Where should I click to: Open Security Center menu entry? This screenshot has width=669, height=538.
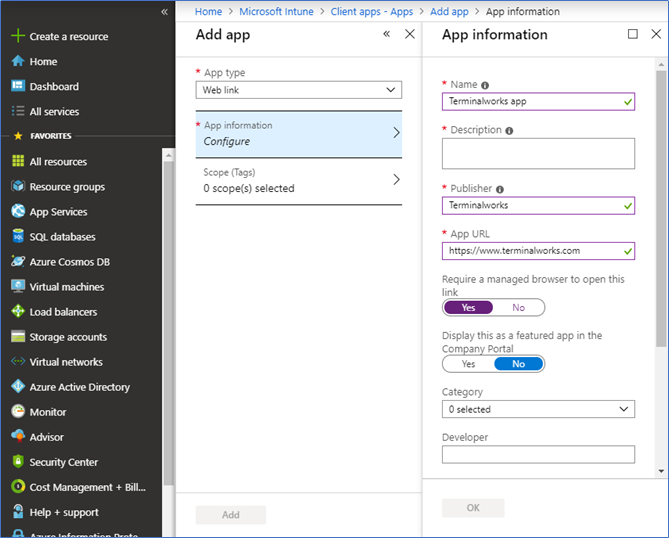(64, 462)
